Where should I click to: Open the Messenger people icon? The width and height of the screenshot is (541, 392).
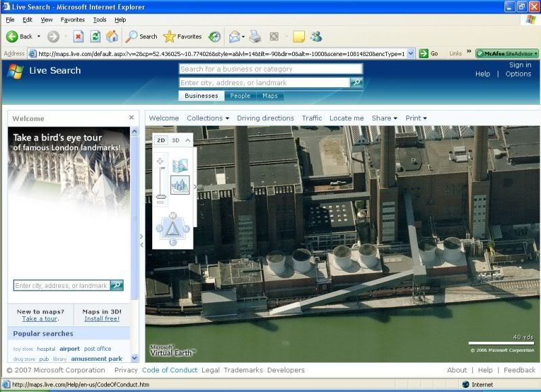(x=316, y=36)
